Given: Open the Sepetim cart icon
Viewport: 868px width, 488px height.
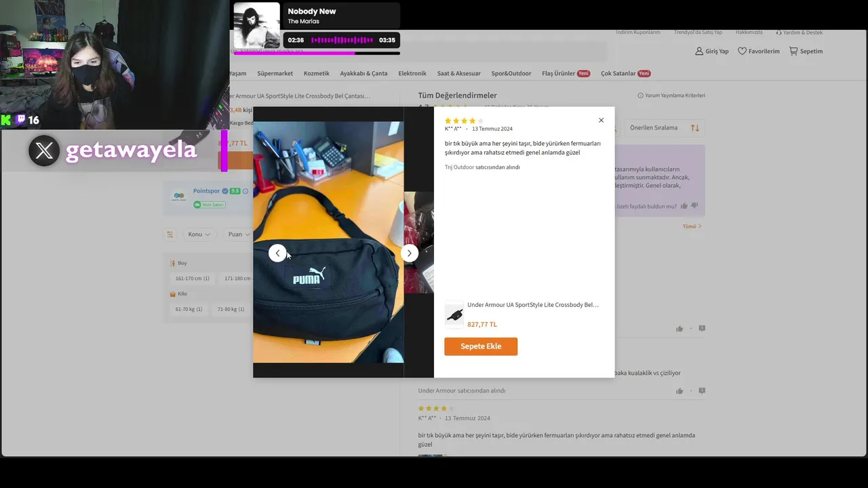Looking at the screenshot, I should 793,51.
